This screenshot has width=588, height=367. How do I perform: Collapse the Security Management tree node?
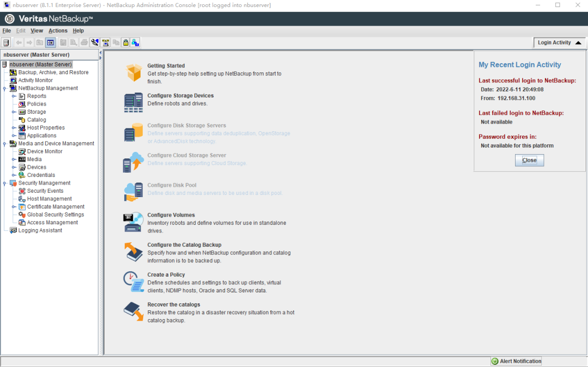4,183
